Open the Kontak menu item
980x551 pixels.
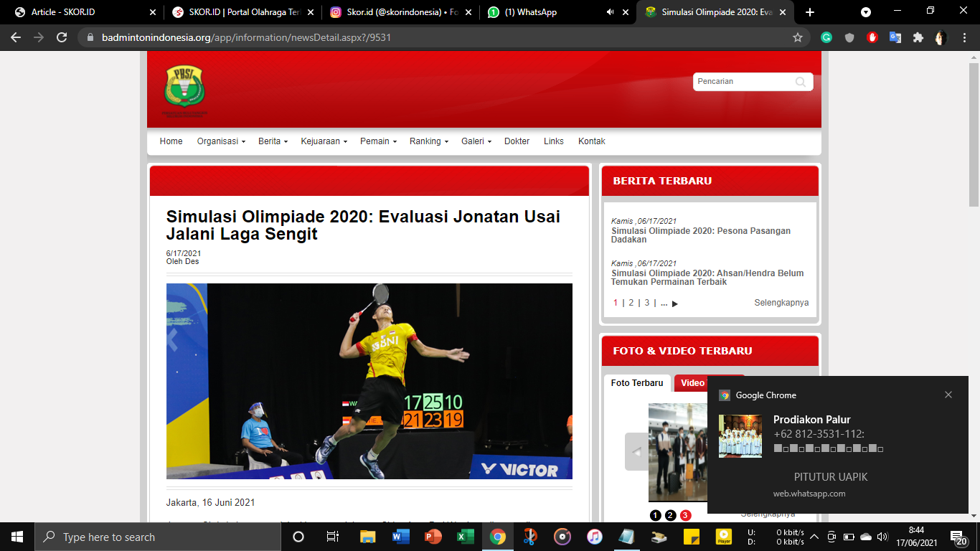(x=592, y=141)
